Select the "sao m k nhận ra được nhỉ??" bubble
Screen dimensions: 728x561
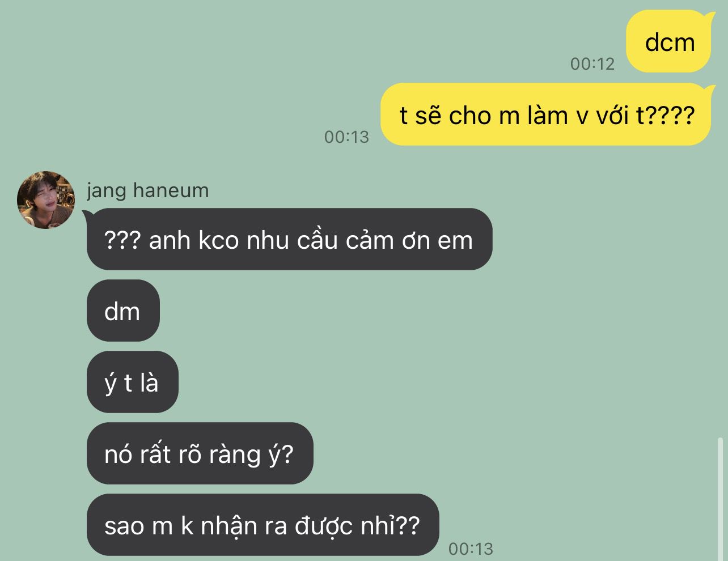point(263,525)
